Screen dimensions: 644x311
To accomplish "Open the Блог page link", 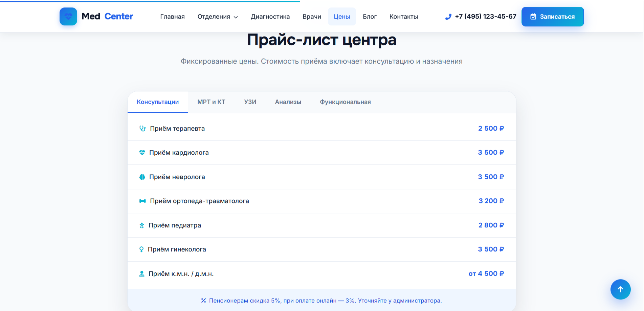I will [370, 17].
